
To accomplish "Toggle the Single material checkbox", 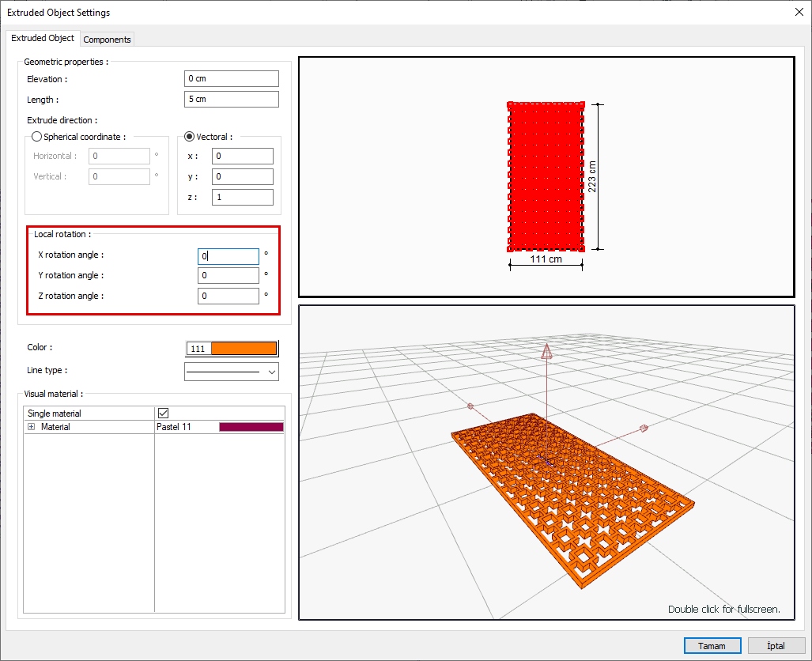I will coord(164,413).
